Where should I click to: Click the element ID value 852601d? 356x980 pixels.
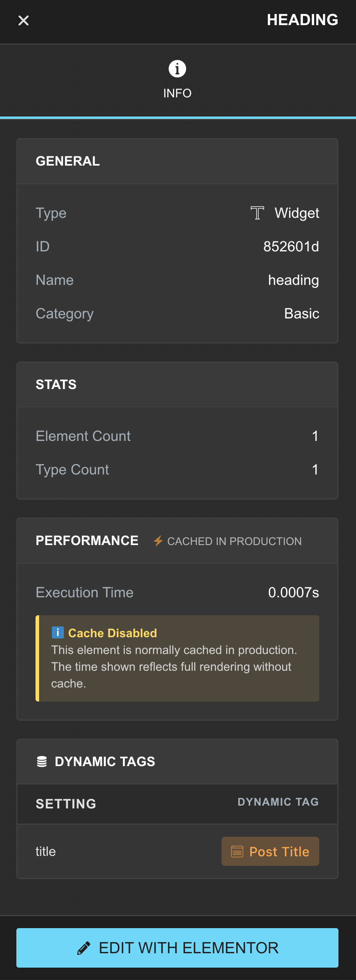(292, 246)
